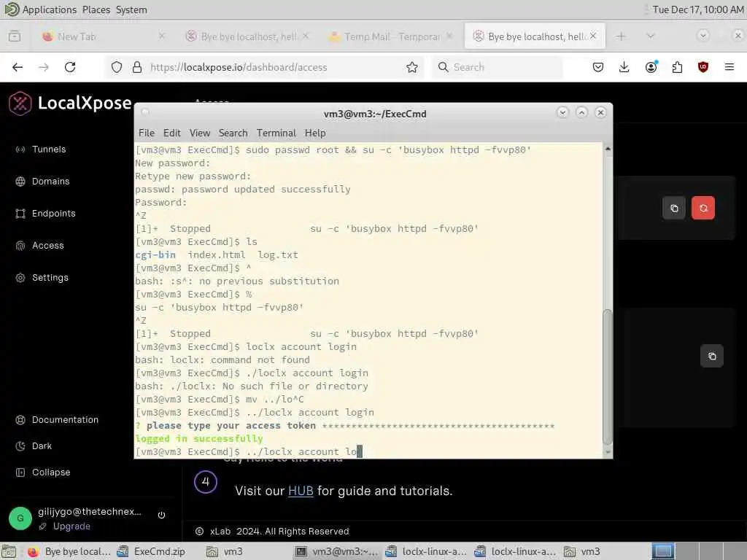Screen dimensions: 747x560
Task: Open the terminal View menu
Action: 200,133
